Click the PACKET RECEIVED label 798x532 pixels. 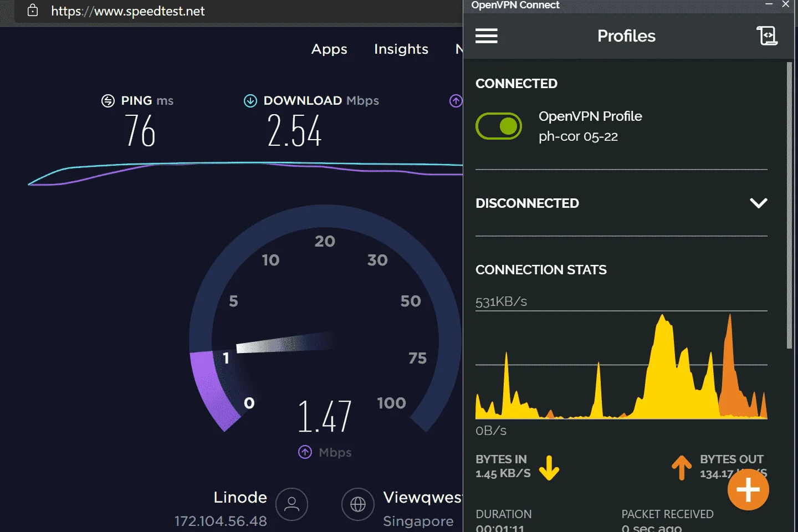(667, 514)
